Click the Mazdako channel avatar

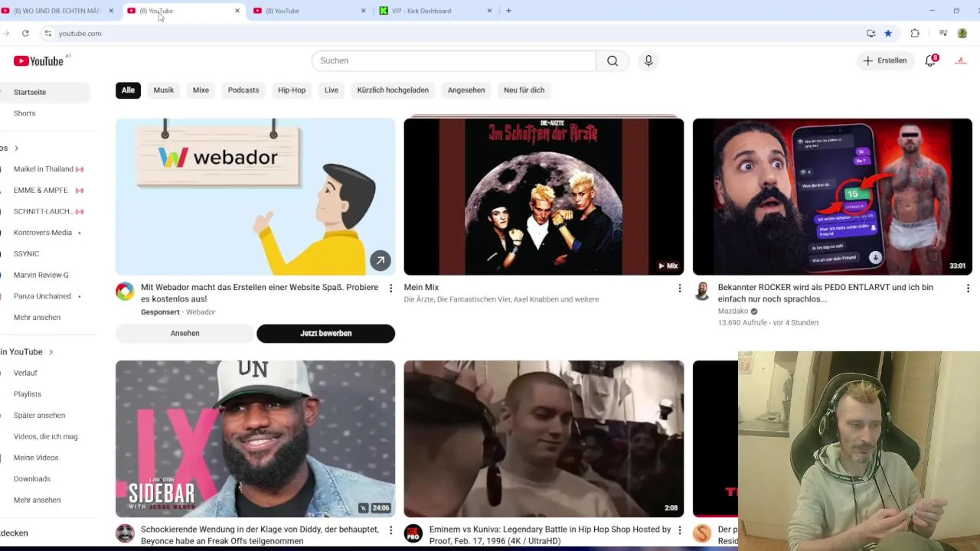pos(702,291)
